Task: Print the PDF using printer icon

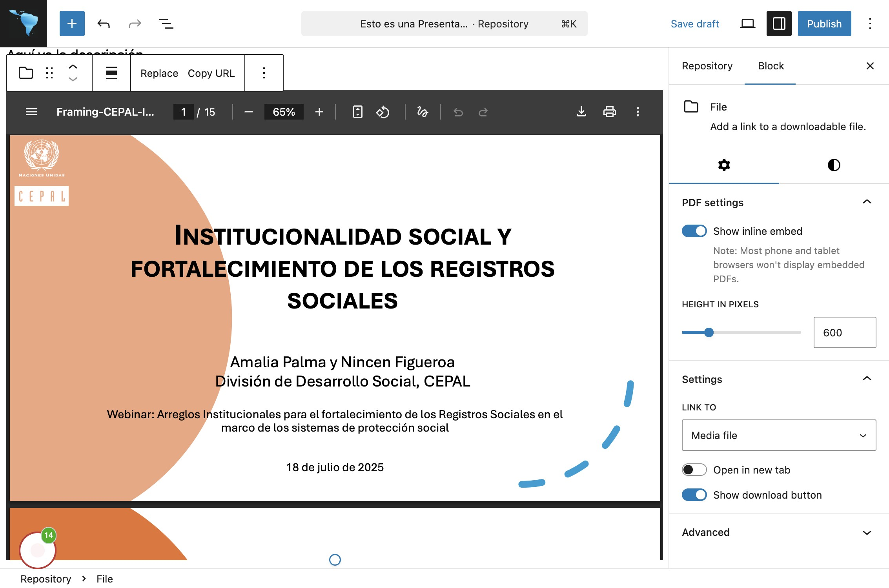Action: [609, 112]
